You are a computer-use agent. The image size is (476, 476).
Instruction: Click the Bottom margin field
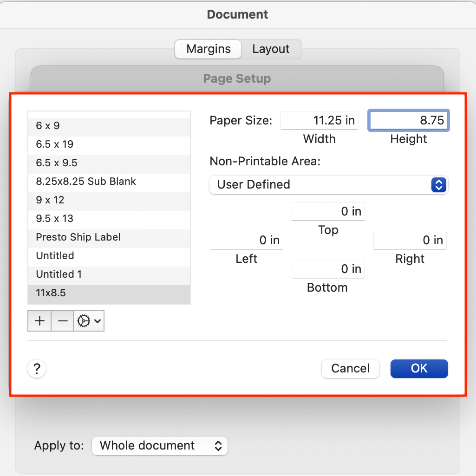pyautogui.click(x=328, y=269)
